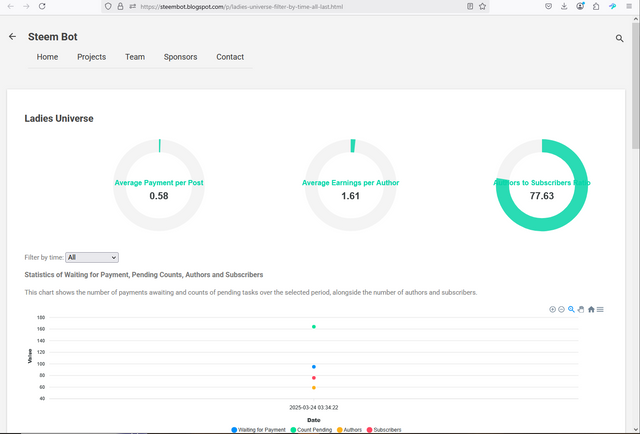Screen dimensions: 640x434
Task: Open the Contact menu item
Action: pos(230,57)
